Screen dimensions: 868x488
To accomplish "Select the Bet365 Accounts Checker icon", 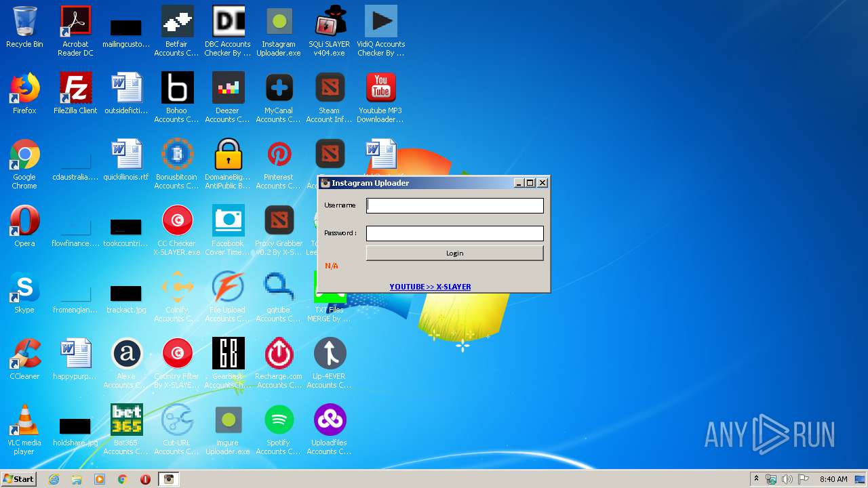I will (x=126, y=429).
